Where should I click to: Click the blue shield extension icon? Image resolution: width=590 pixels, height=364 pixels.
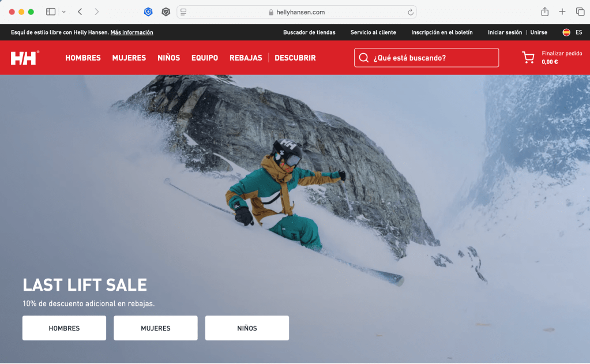tap(148, 12)
